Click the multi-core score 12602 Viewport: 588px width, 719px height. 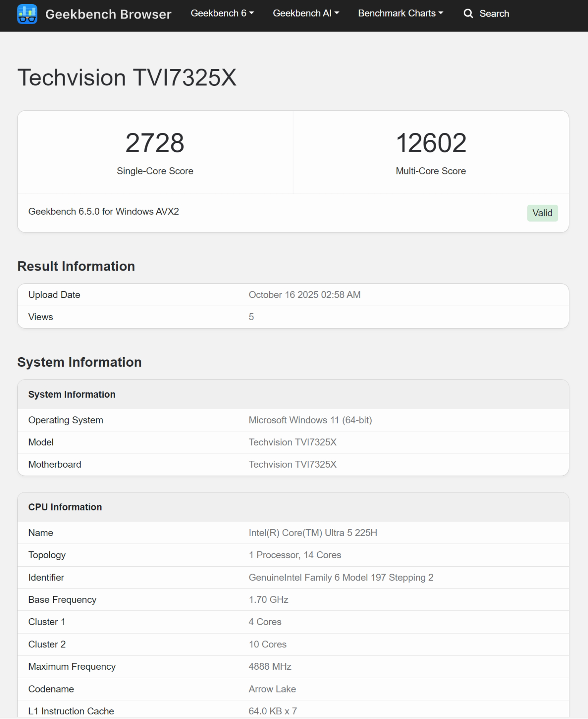click(x=431, y=143)
